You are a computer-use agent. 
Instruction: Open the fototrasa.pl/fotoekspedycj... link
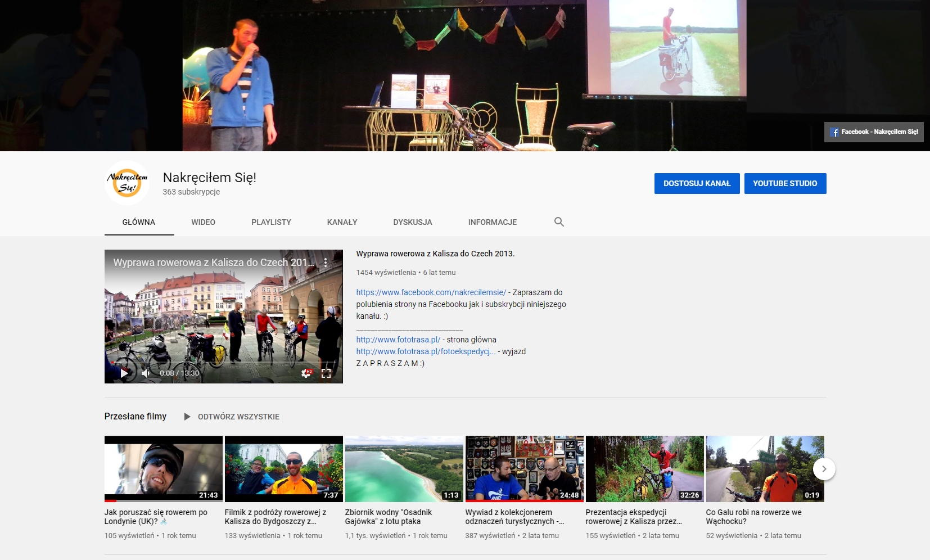[426, 351]
